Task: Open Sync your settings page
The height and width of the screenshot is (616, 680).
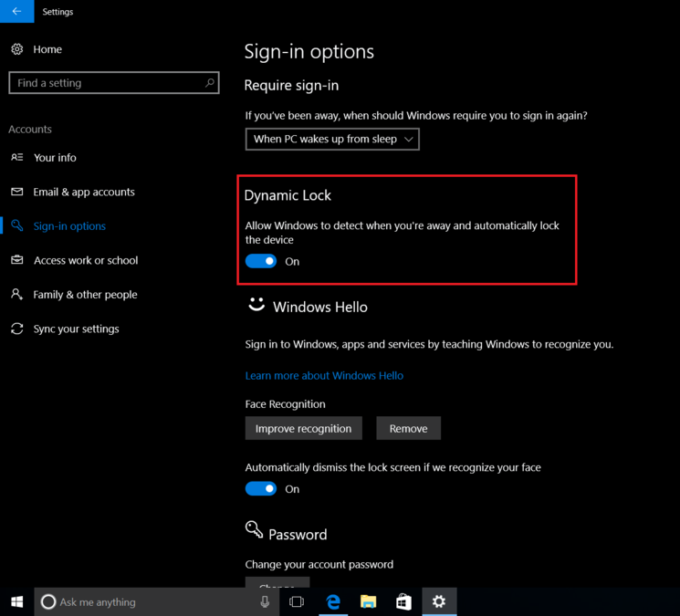Action: [76, 329]
